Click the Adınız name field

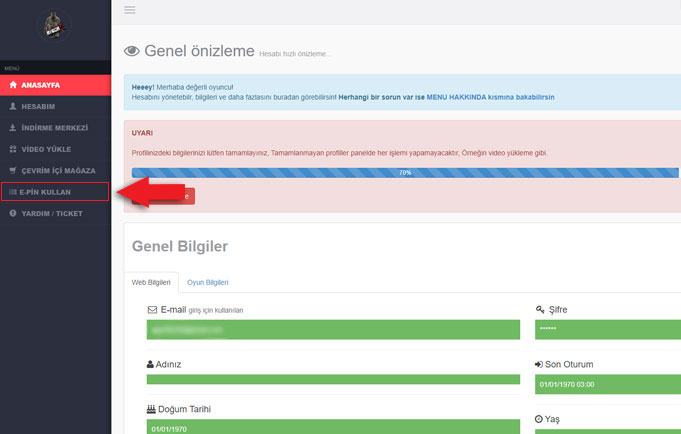point(333,379)
